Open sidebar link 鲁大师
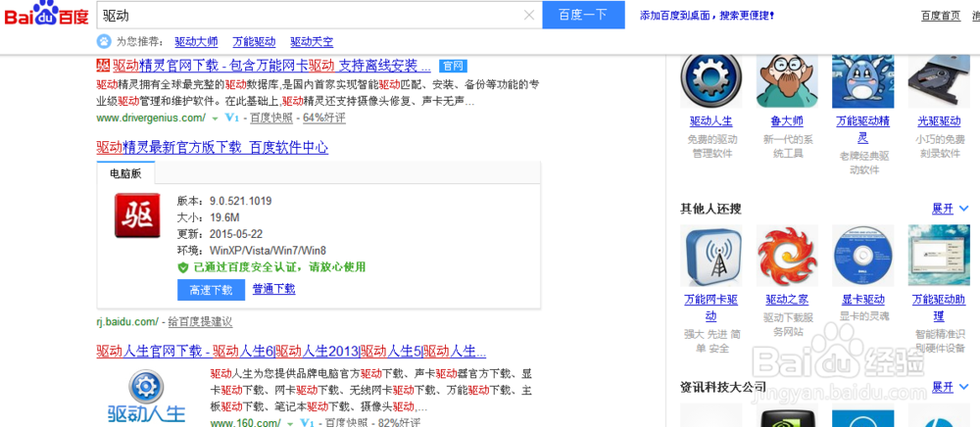The width and height of the screenshot is (980, 427). 787,121
